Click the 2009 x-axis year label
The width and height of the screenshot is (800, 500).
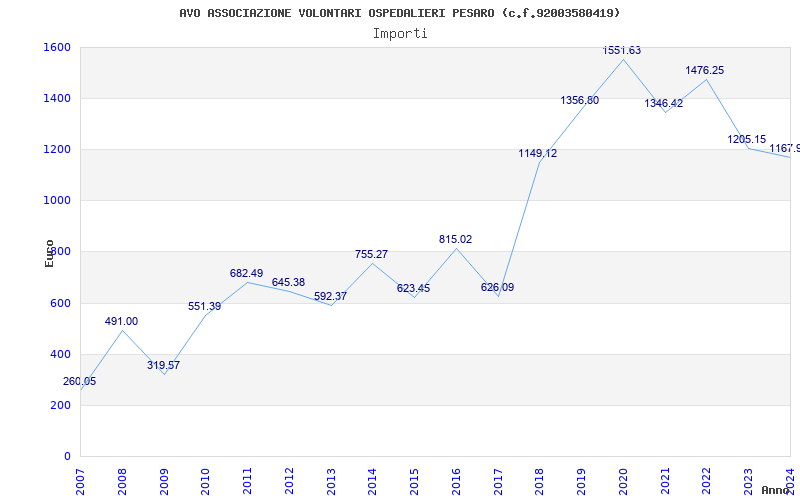pyautogui.click(x=164, y=482)
